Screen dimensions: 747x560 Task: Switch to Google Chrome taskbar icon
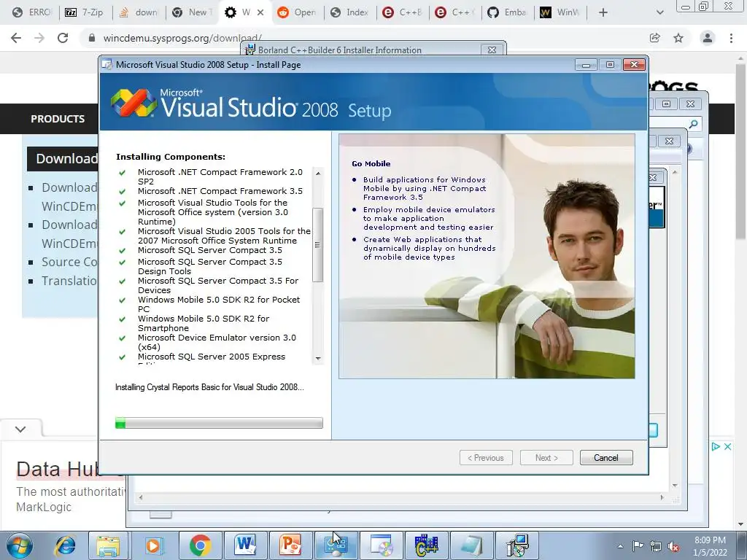(x=200, y=545)
